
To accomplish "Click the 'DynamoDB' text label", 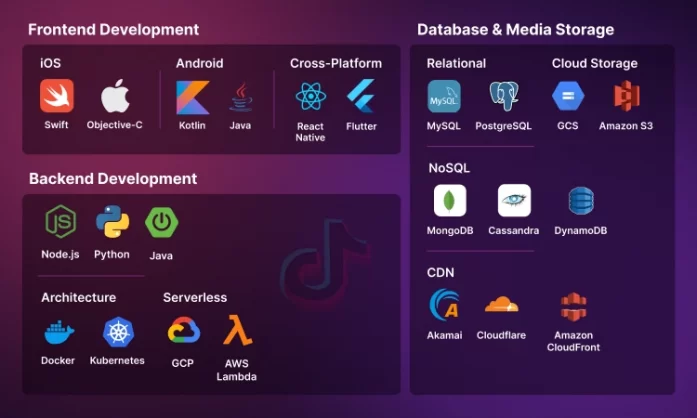I will click(x=581, y=231).
